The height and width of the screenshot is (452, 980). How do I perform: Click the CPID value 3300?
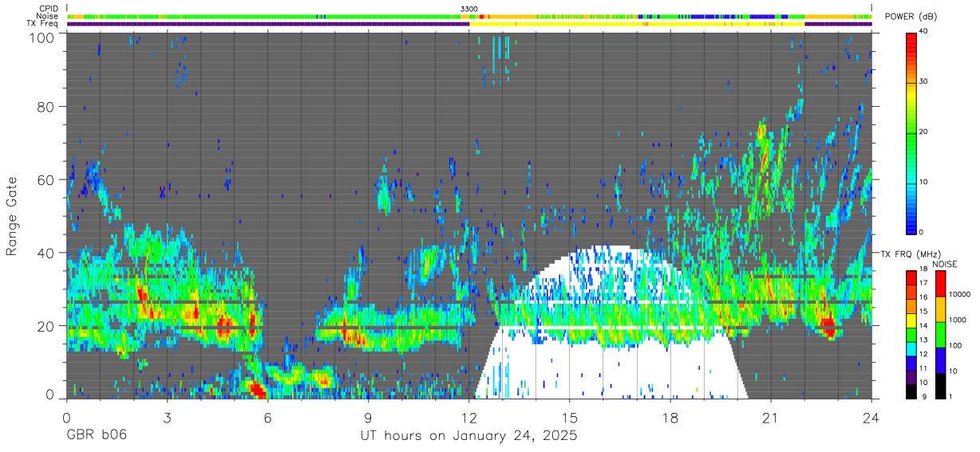click(x=469, y=8)
